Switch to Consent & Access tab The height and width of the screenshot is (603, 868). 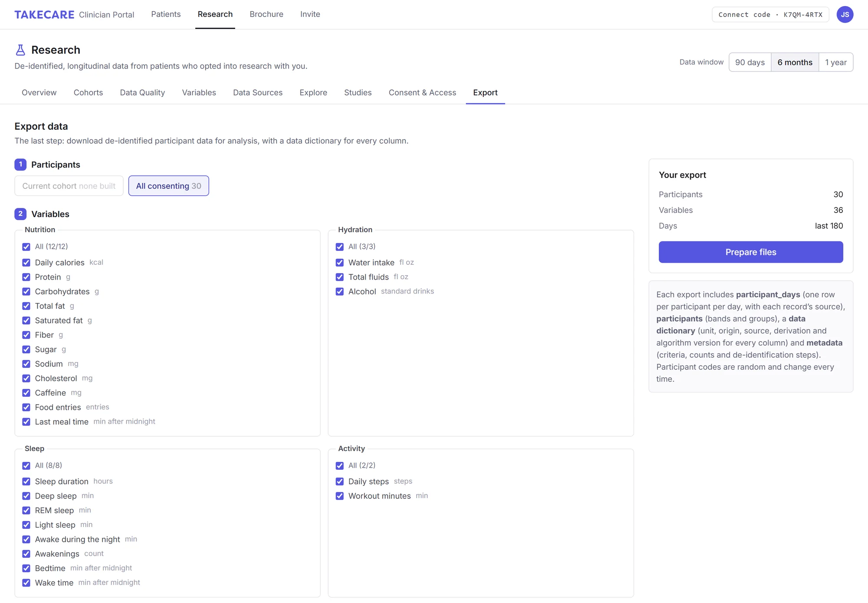422,92
